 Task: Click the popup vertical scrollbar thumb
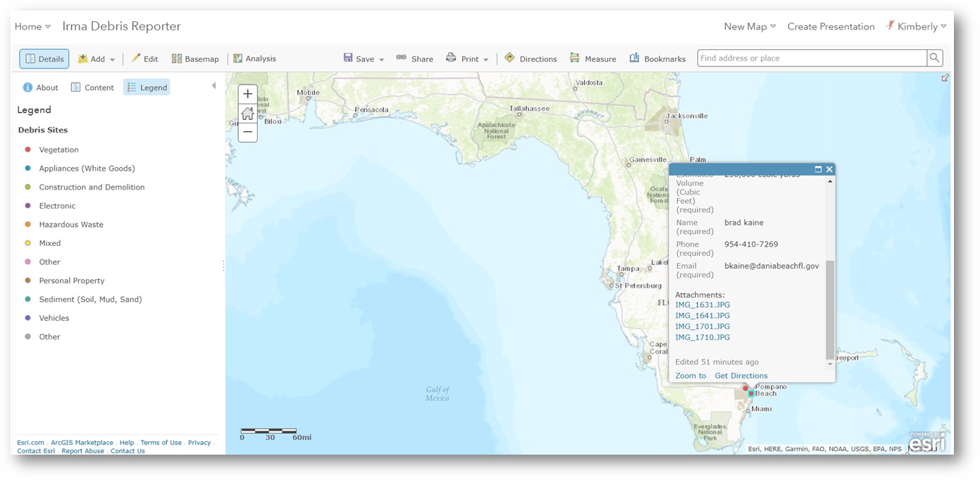pyautogui.click(x=830, y=309)
